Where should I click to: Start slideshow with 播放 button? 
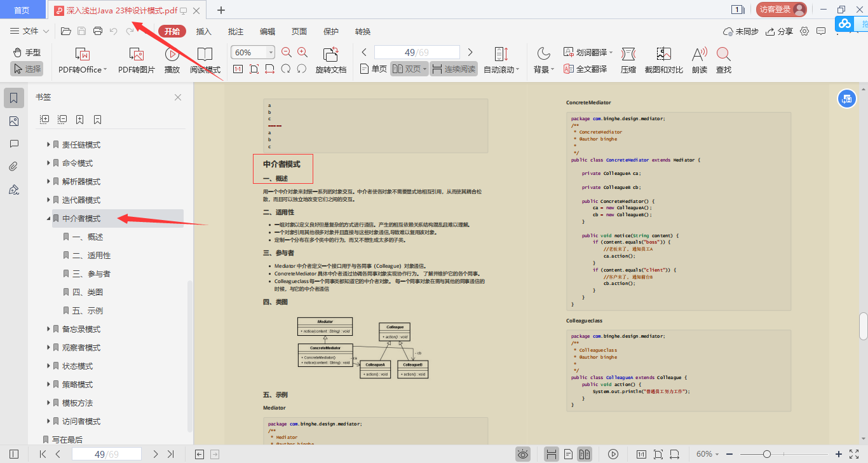coord(172,60)
